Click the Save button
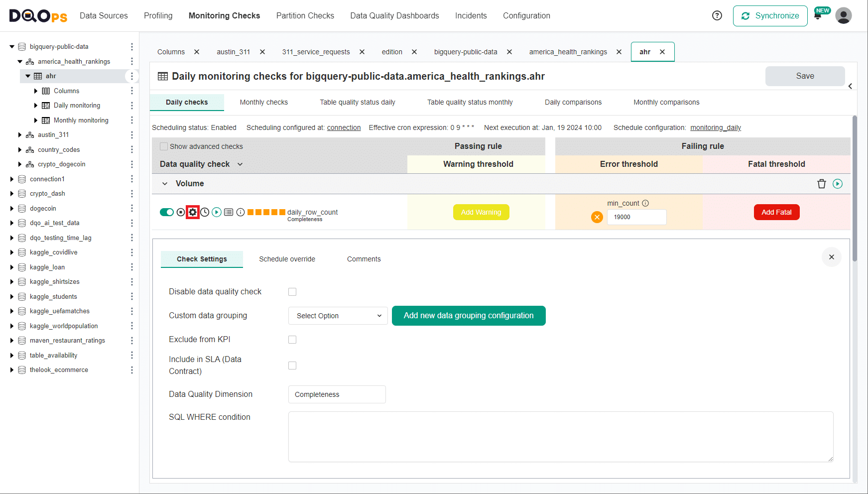Image resolution: width=868 pixels, height=494 pixels. (805, 76)
